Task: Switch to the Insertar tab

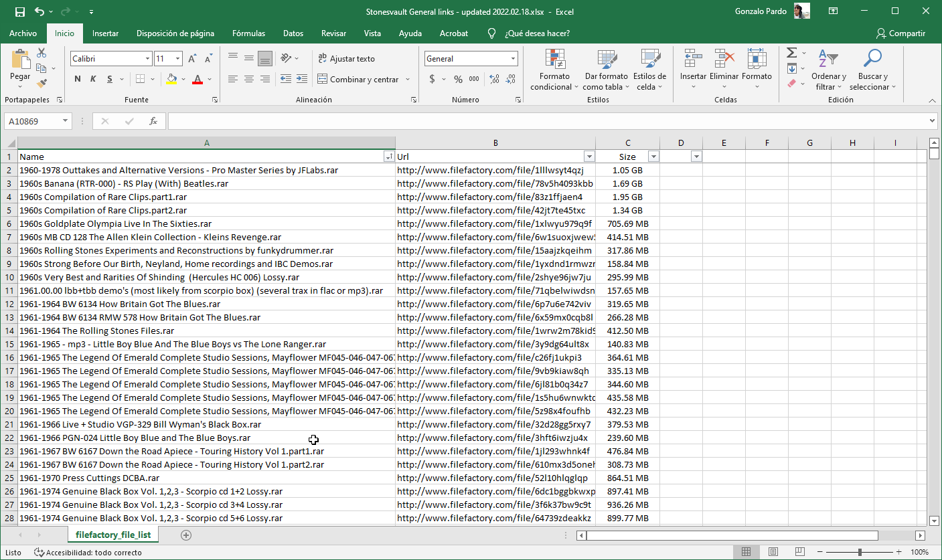Action: [x=106, y=33]
